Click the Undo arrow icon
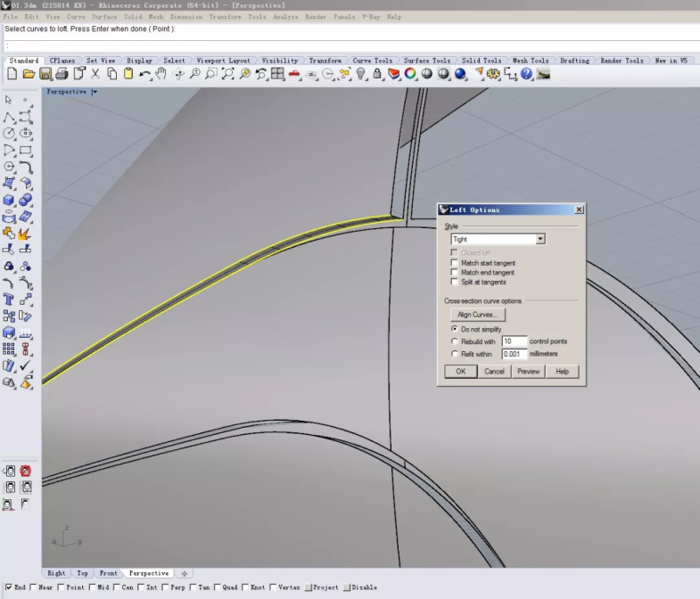The height and width of the screenshot is (599, 700). (x=144, y=74)
